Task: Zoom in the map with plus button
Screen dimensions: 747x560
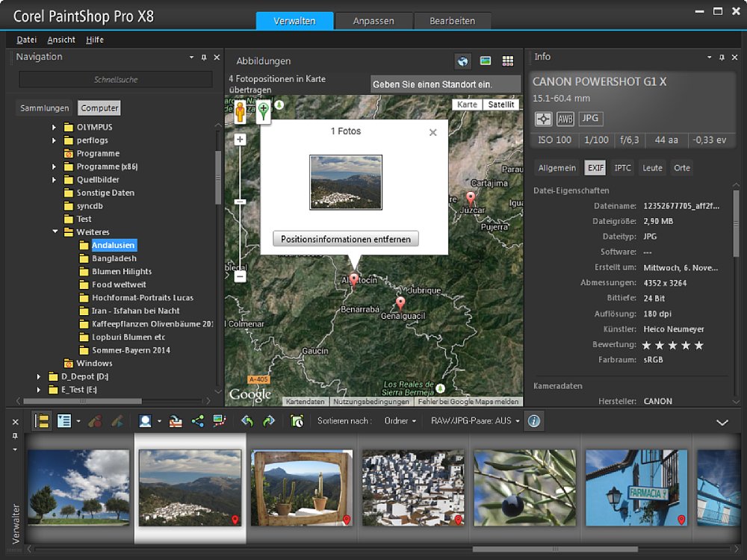Action: coord(240,140)
